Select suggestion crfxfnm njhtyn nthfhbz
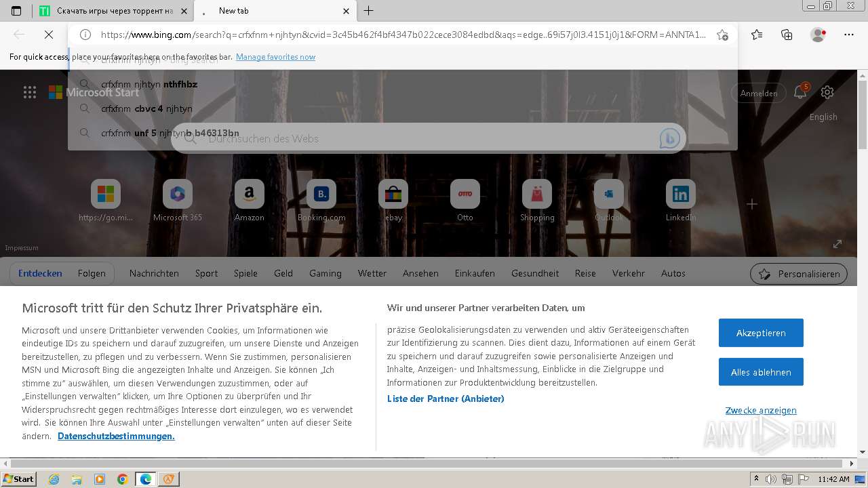Viewport: 868px width, 488px height. [402, 84]
